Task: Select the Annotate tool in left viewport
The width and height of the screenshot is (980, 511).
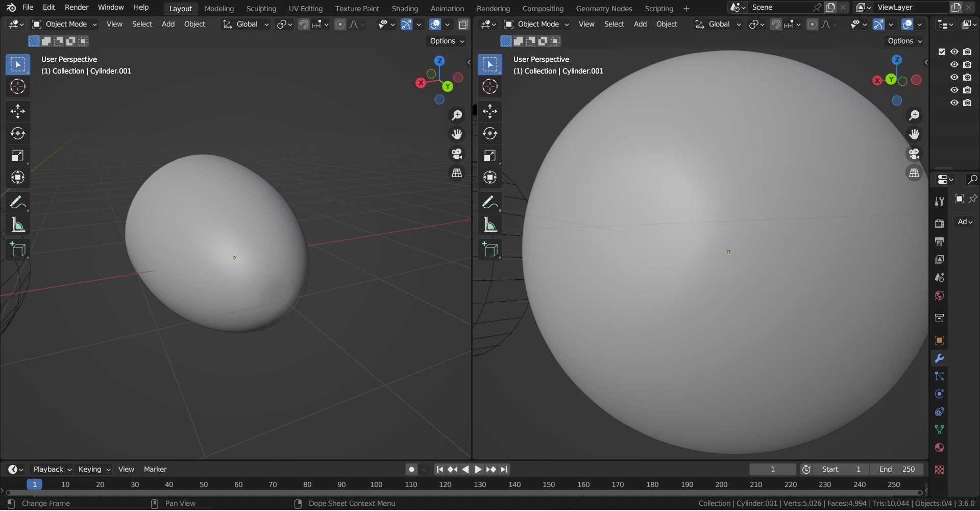Action: (x=18, y=203)
